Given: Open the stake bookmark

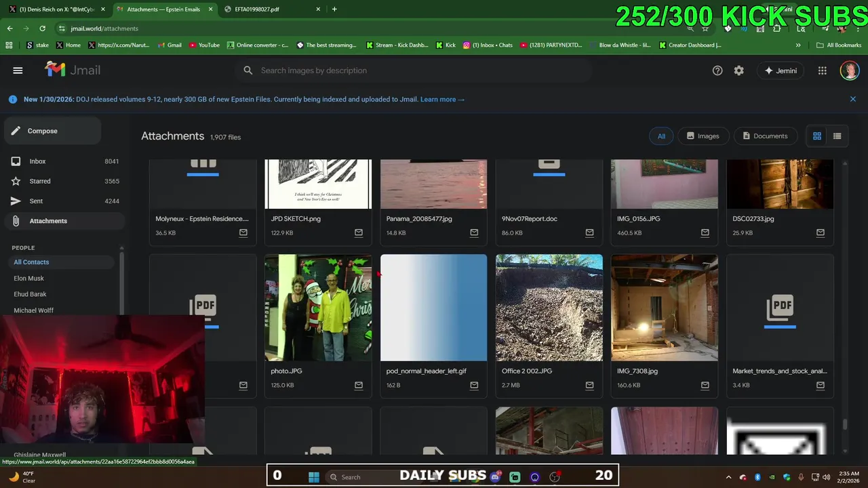Looking at the screenshot, I should coord(37,45).
